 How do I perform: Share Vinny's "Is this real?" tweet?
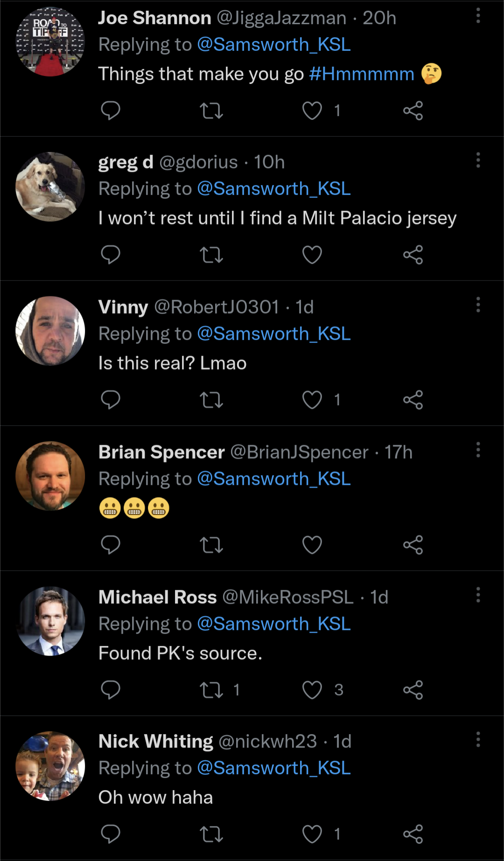[x=413, y=400]
